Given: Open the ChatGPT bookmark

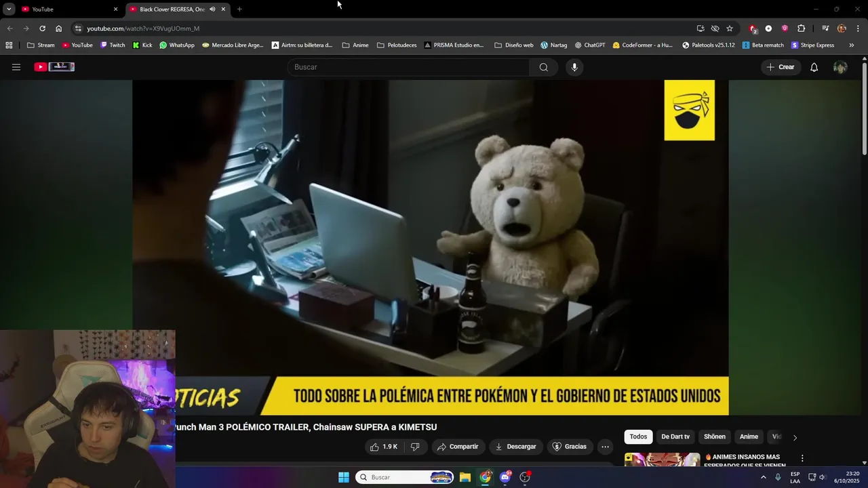Looking at the screenshot, I should (590, 45).
